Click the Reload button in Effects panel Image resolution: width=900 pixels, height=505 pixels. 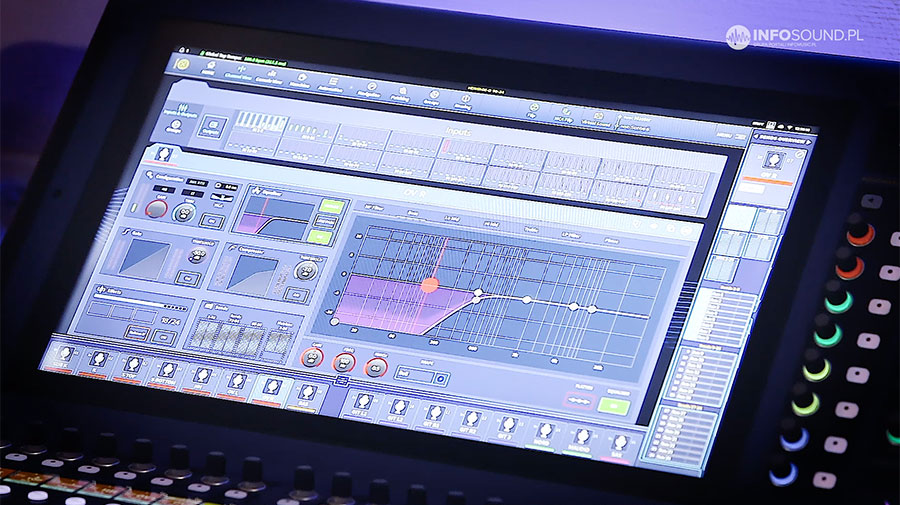point(136,333)
